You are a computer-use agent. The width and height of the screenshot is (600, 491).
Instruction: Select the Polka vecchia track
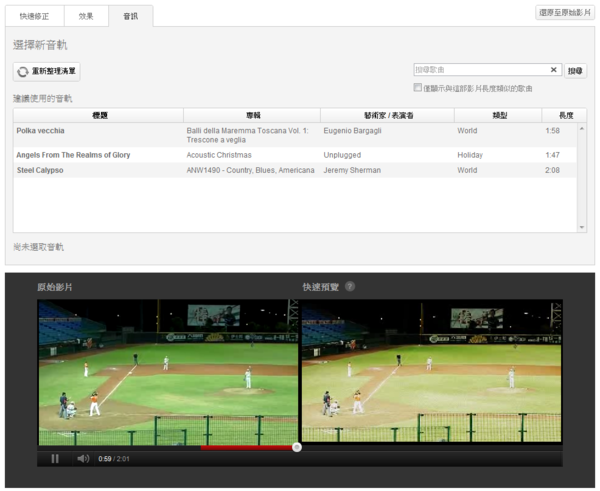coord(40,131)
